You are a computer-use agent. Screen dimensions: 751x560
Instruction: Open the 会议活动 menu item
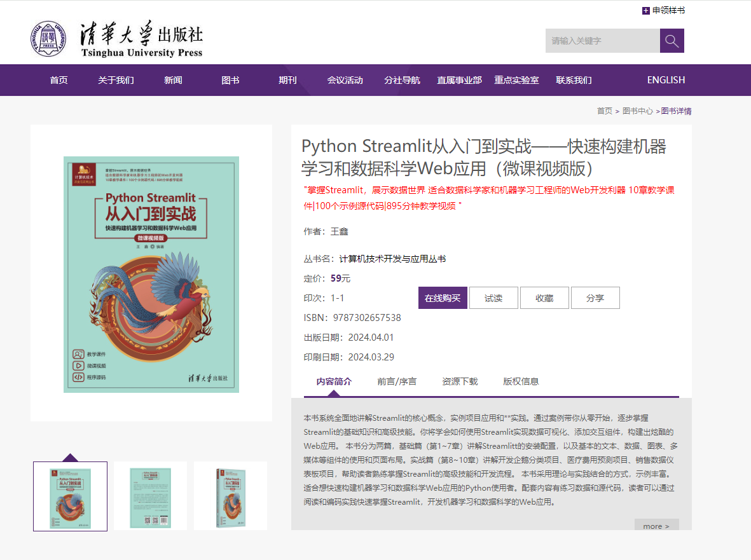click(x=345, y=80)
